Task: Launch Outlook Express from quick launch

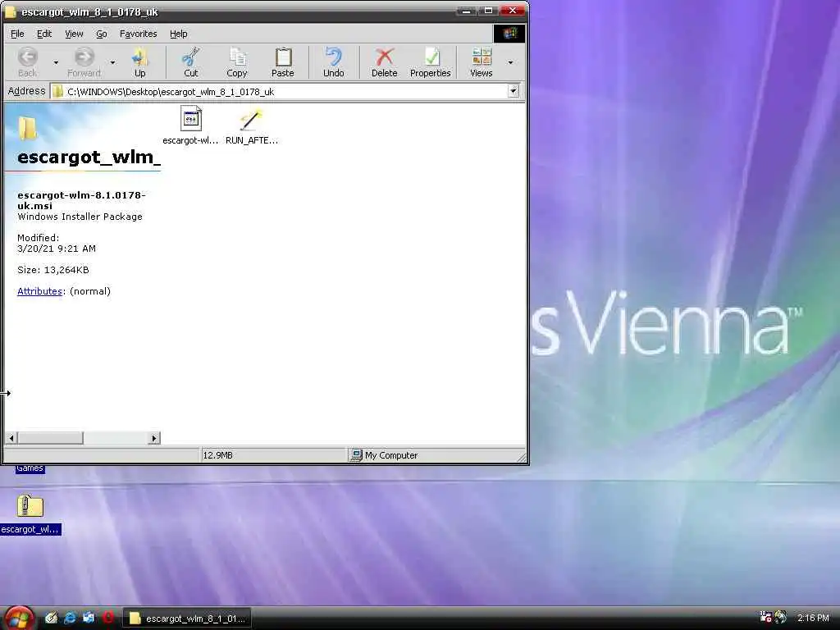Action: click(x=89, y=618)
